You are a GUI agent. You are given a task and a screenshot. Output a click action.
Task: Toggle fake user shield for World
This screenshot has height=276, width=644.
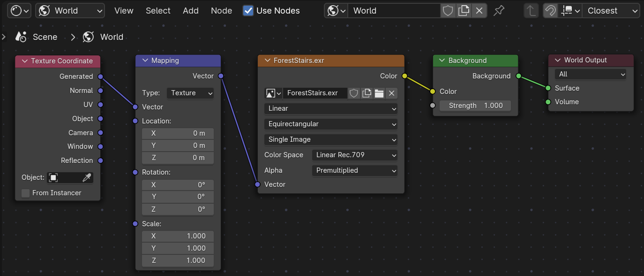tap(448, 10)
